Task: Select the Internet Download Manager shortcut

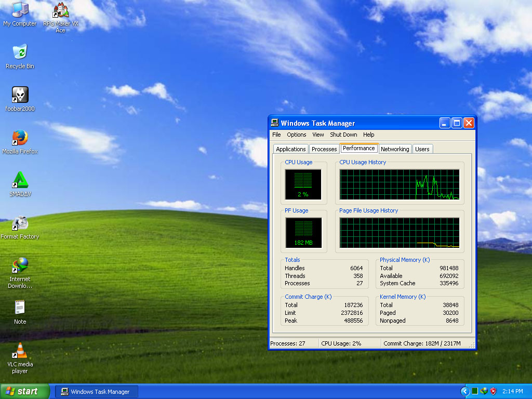Action: (20, 273)
